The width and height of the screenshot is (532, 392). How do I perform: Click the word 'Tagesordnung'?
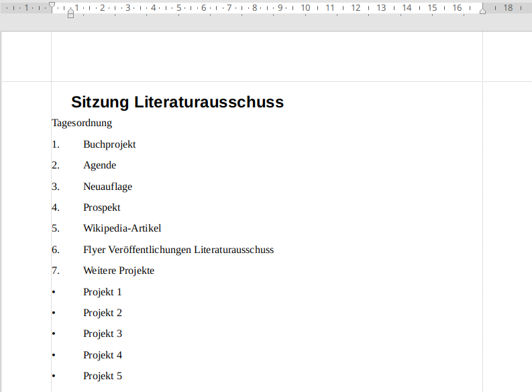tap(82, 123)
